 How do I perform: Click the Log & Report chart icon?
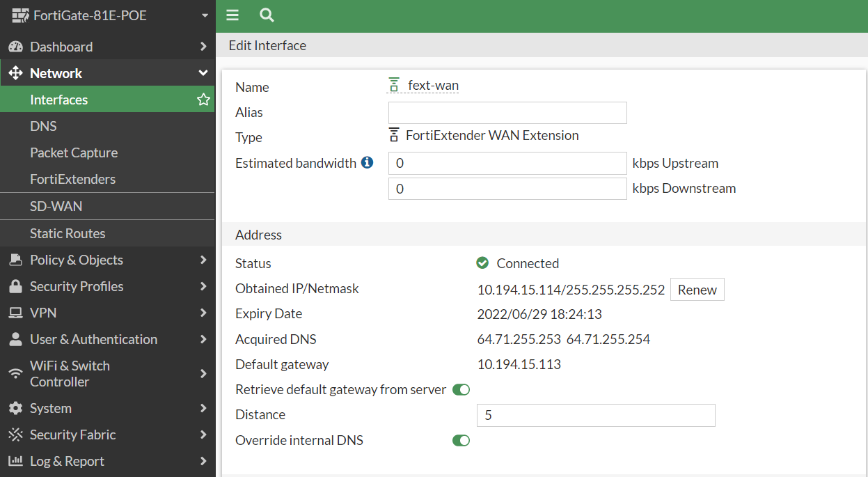(x=15, y=461)
